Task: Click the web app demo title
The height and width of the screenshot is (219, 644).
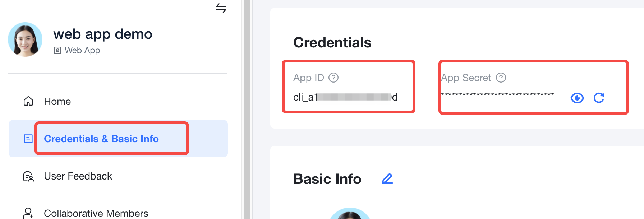Action: point(103,34)
